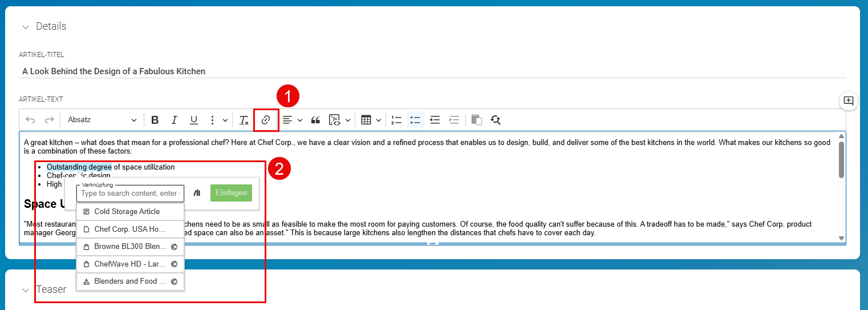Click the Bold formatting icon

point(155,120)
